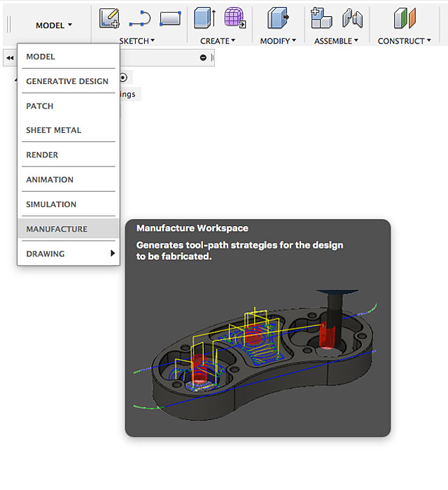
Task: Choose DRAWING in the workspace list
Action: pyautogui.click(x=69, y=253)
